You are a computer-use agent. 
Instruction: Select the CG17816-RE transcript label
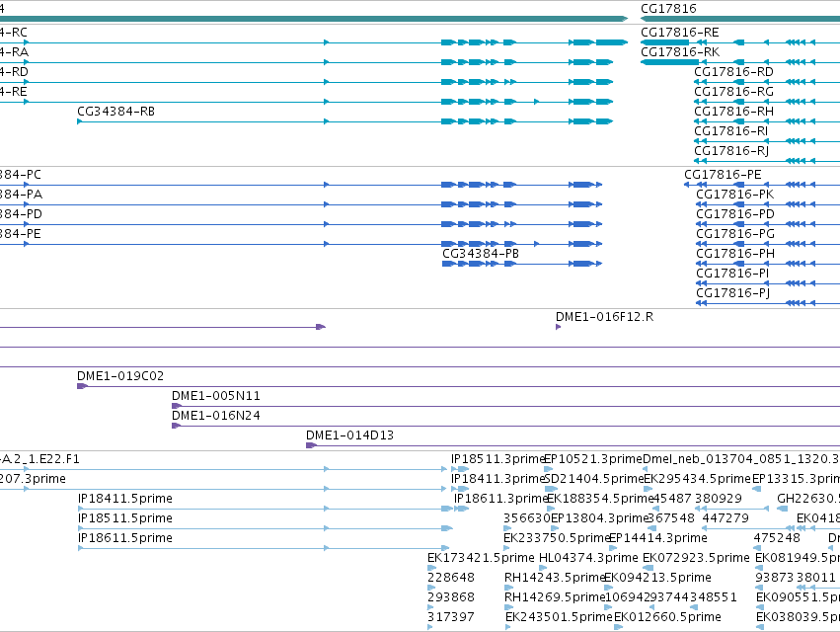[x=680, y=33]
